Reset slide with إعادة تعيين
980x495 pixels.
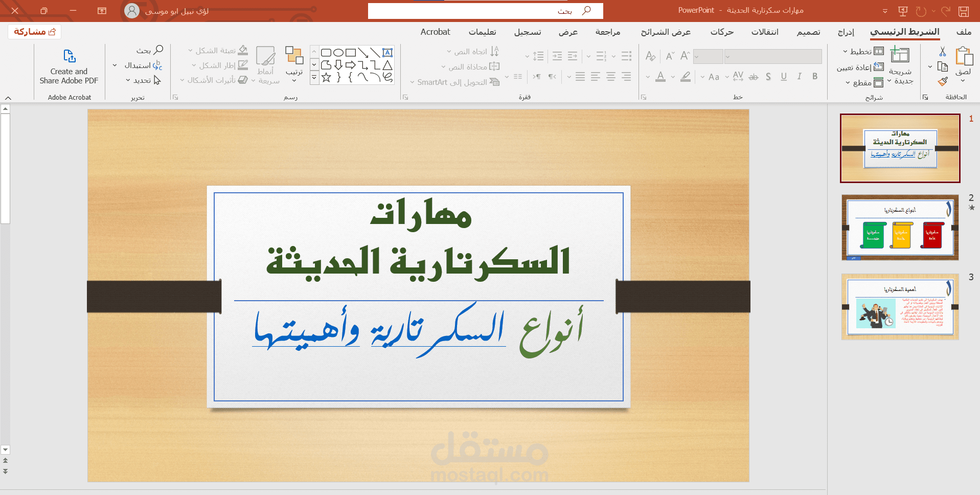click(x=860, y=67)
